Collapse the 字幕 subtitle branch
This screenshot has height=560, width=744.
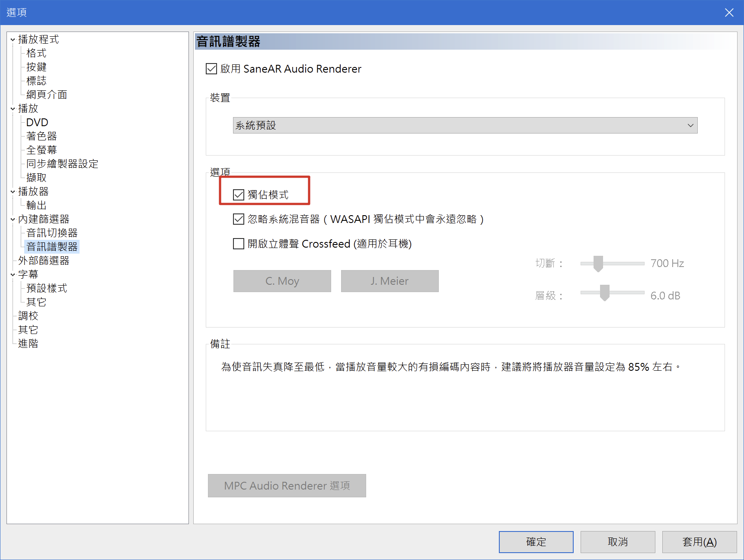pyautogui.click(x=13, y=274)
